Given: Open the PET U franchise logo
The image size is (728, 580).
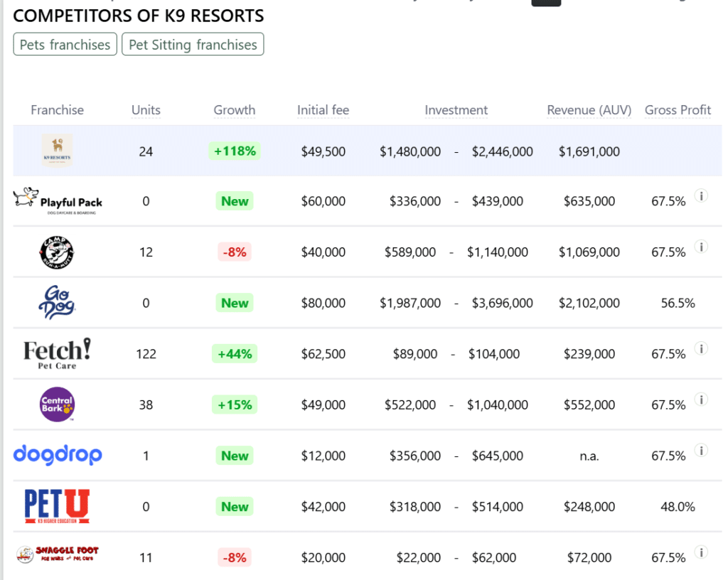Looking at the screenshot, I should (x=57, y=506).
